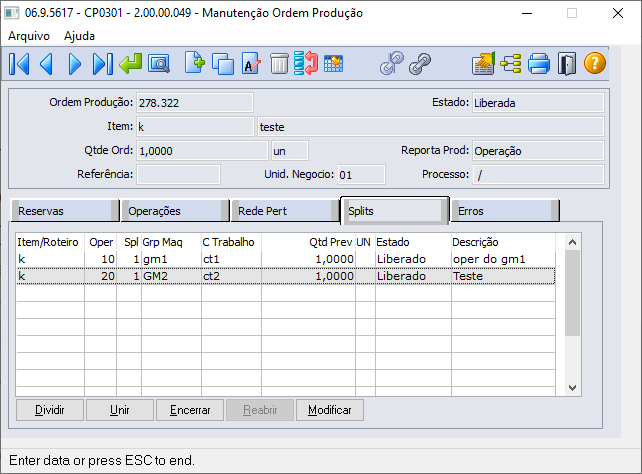
Task: Go to the previous record
Action: click(x=47, y=64)
